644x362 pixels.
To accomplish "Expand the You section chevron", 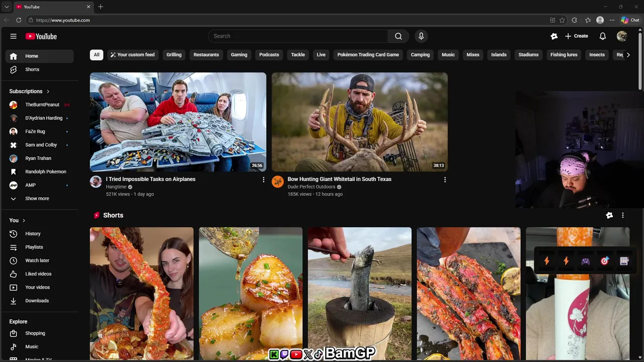I will (x=24, y=220).
